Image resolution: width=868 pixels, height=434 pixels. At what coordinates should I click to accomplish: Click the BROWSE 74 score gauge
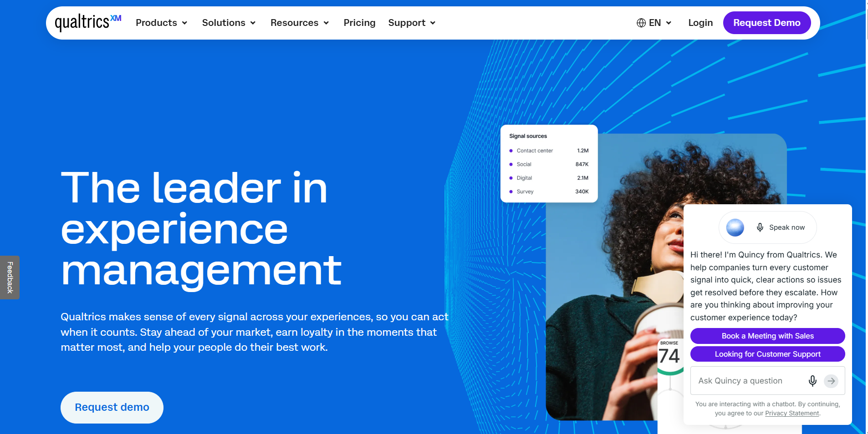point(669,357)
